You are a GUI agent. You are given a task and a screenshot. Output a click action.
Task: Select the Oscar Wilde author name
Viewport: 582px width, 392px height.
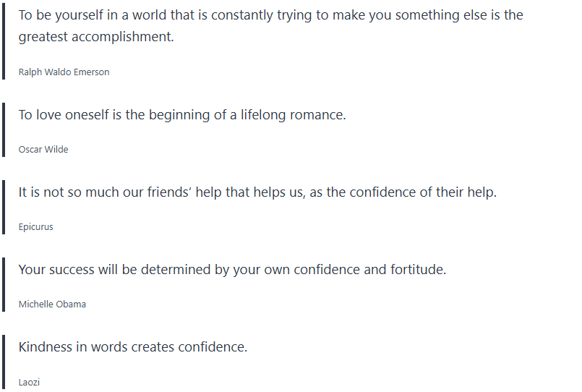tap(43, 150)
